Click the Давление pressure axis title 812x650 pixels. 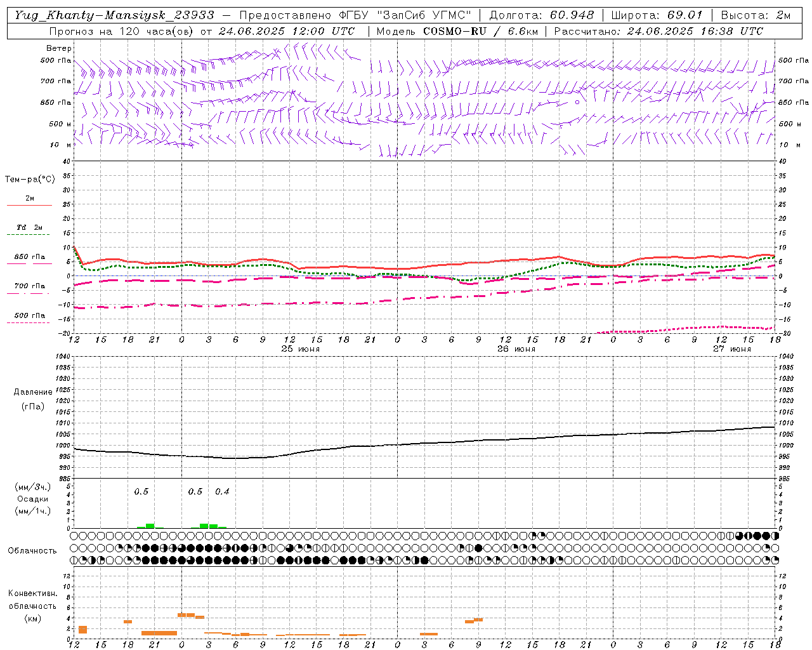pyautogui.click(x=33, y=392)
